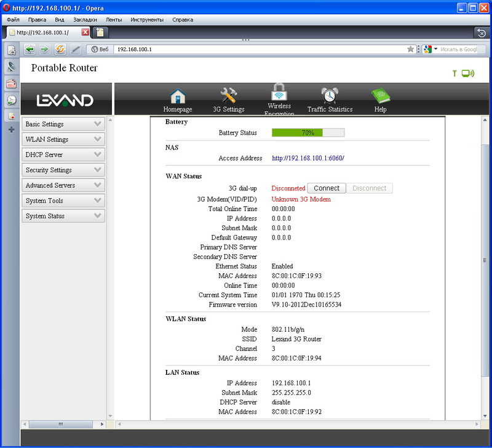Click the Connect button
Viewport: 492px width, 448px height.
(x=327, y=188)
